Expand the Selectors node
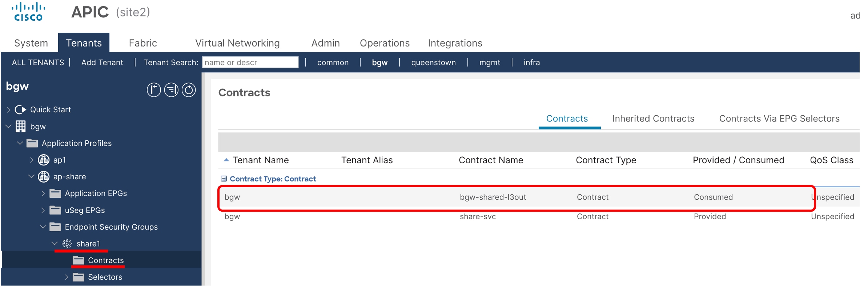This screenshot has width=868, height=288. tap(67, 277)
